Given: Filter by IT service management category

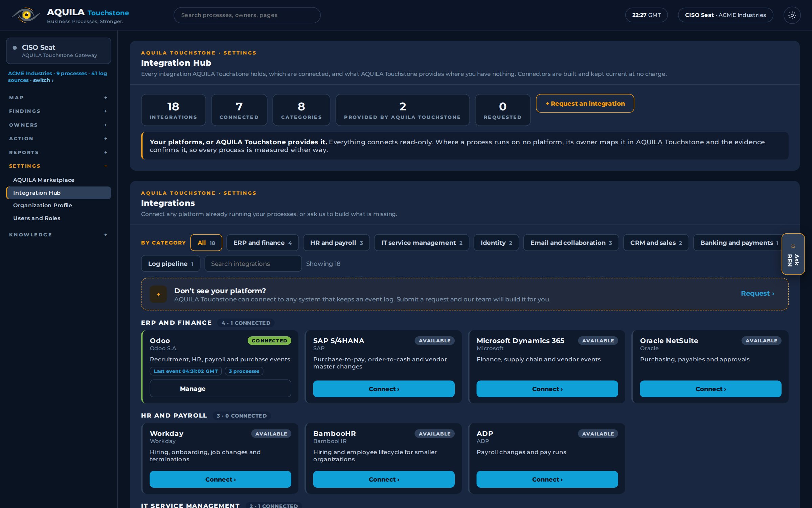Looking at the screenshot, I should click(422, 243).
